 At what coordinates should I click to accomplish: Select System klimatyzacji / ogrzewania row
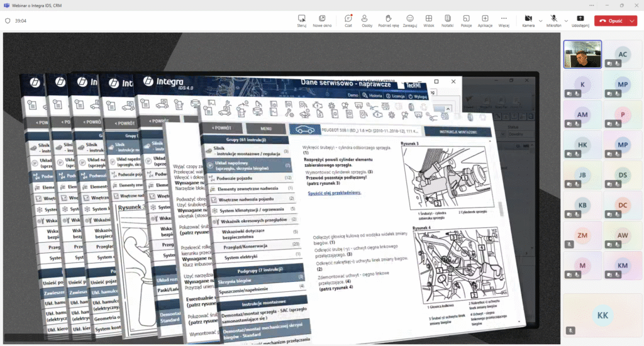click(x=254, y=209)
